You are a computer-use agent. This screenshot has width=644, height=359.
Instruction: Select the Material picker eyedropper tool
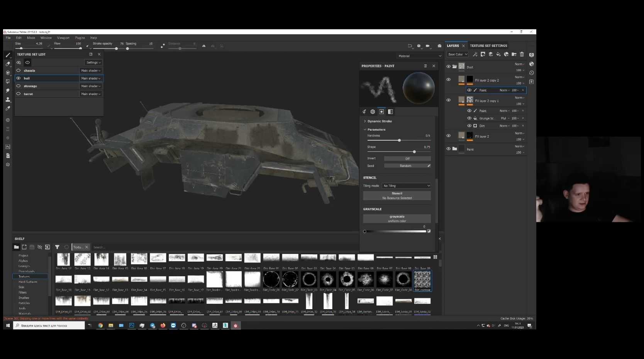pyautogui.click(x=8, y=109)
